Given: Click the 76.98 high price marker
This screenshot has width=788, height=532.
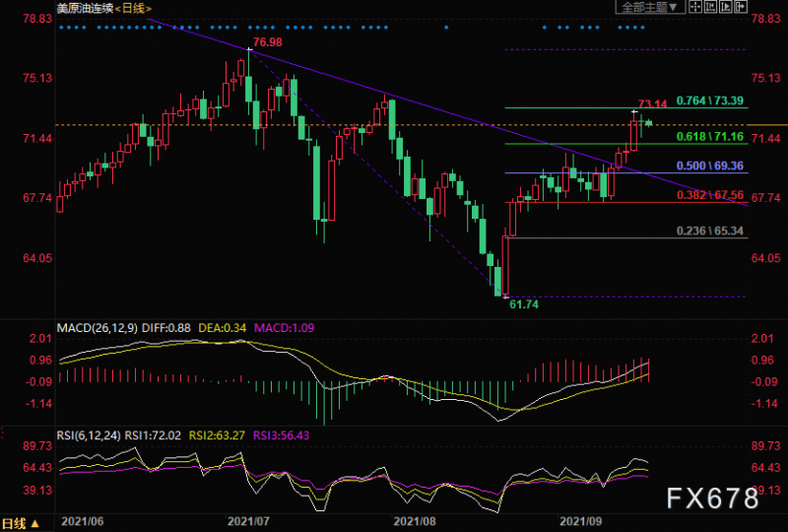Looking at the screenshot, I should point(267,42).
